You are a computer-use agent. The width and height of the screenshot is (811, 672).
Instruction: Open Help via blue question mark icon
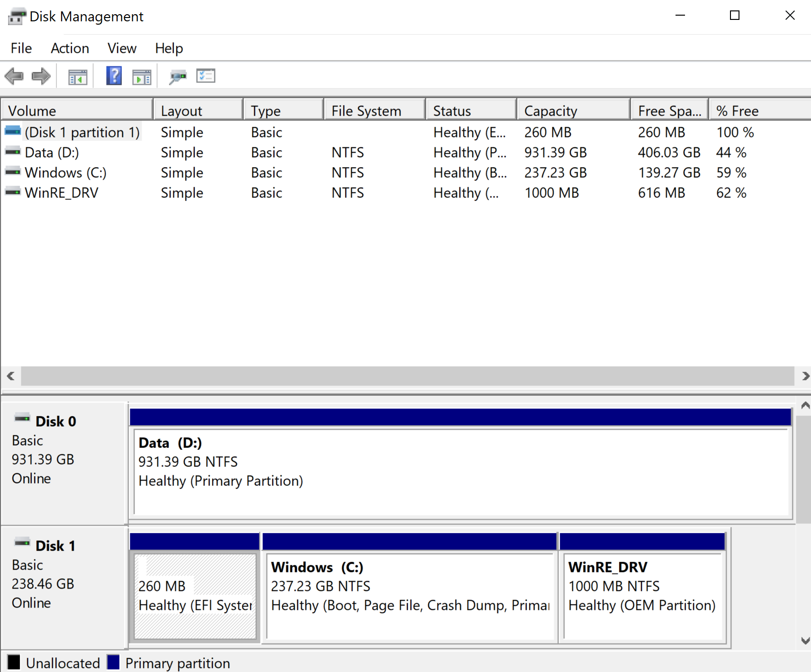(x=114, y=76)
